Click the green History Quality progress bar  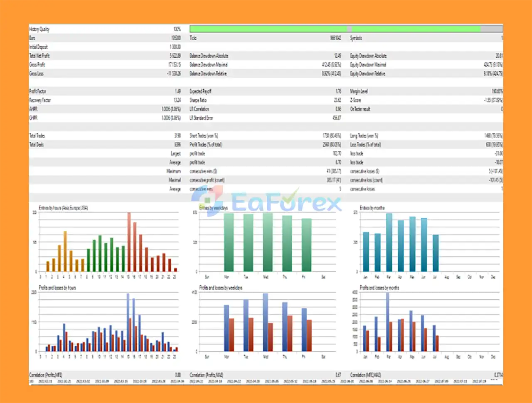pyautogui.click(x=268, y=29)
